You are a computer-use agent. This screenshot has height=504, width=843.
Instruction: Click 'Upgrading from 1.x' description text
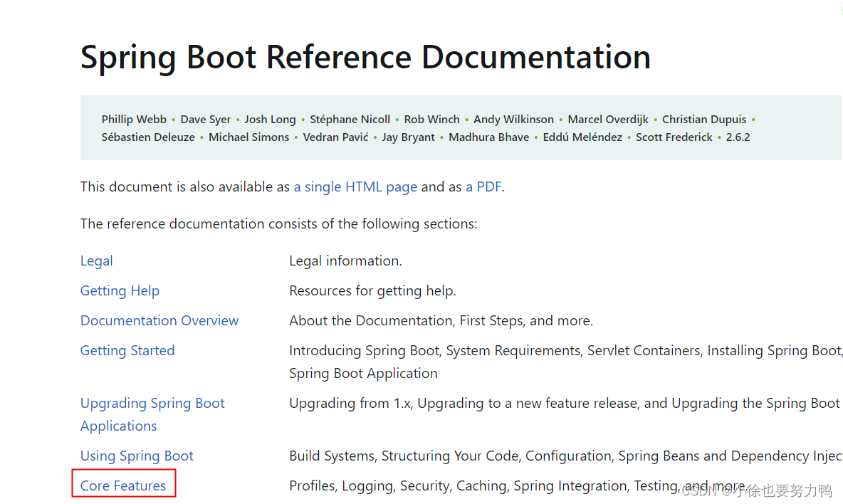click(565, 404)
